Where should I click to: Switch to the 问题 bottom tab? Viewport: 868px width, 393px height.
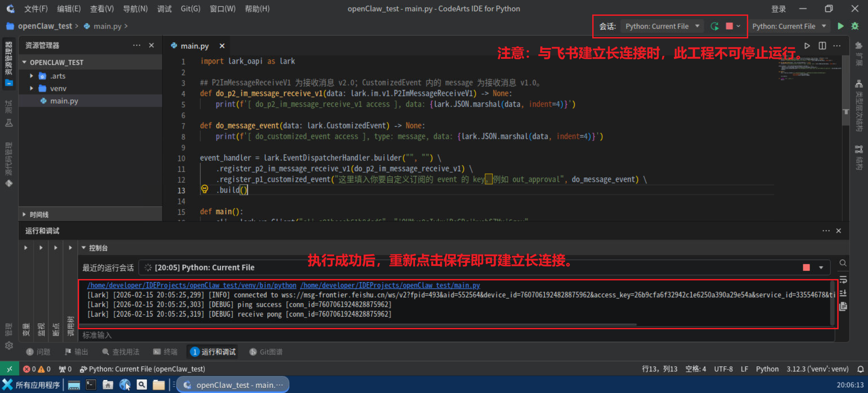38,352
